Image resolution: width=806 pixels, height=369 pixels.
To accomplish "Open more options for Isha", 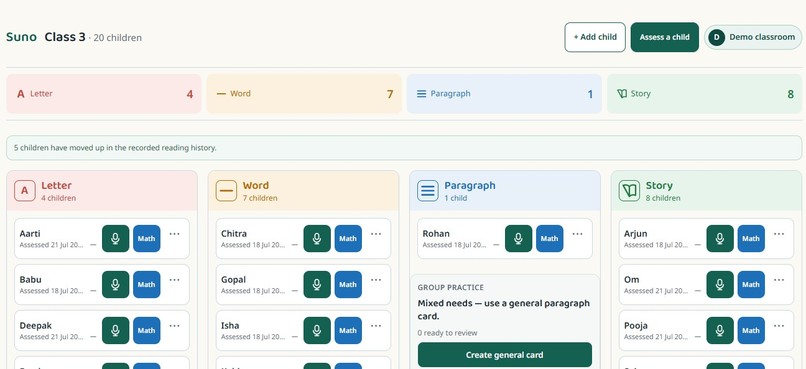I will (x=376, y=326).
